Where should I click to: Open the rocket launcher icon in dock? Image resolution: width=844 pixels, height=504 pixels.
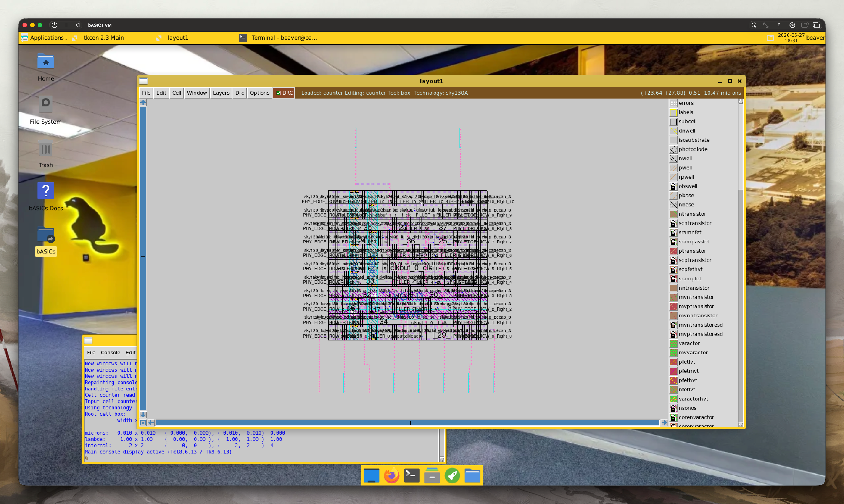pos(452,475)
